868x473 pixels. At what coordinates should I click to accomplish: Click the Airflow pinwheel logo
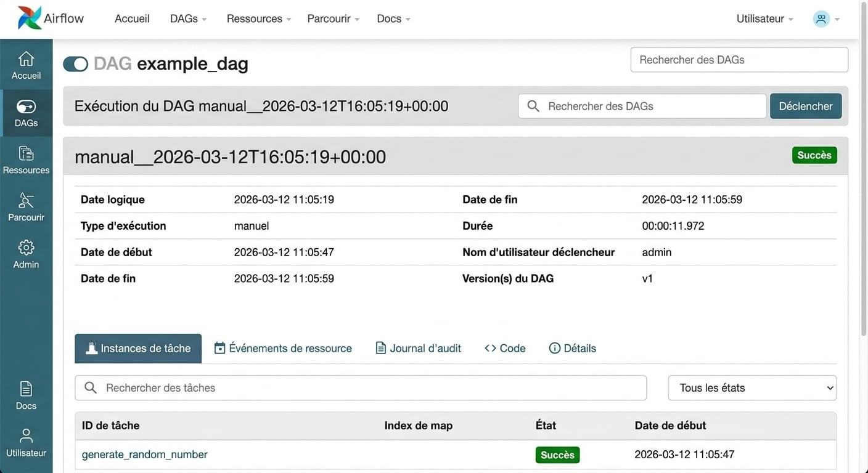coord(29,18)
